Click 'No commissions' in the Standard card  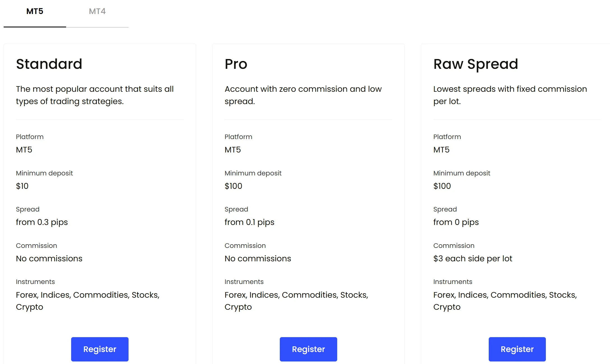(49, 259)
